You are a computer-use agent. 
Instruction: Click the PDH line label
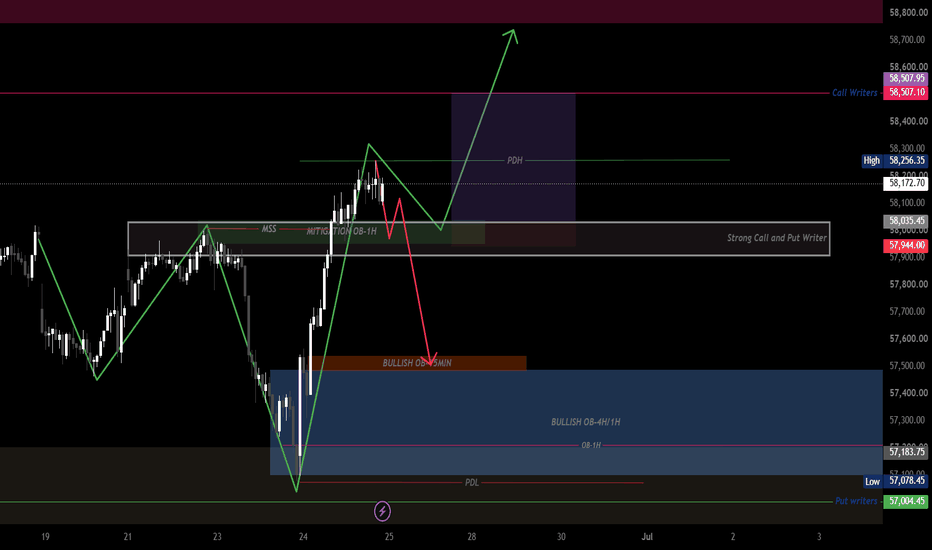[x=515, y=161]
